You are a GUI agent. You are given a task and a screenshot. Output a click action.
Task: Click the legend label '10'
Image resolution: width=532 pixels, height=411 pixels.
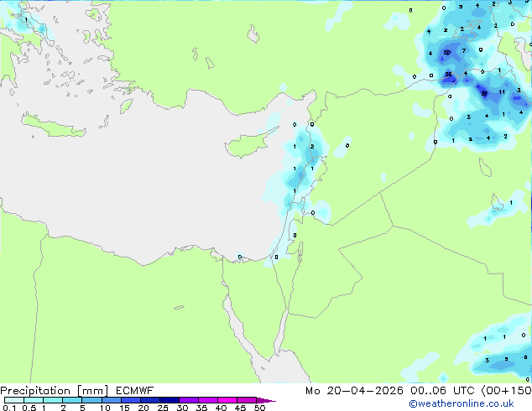click(x=105, y=408)
